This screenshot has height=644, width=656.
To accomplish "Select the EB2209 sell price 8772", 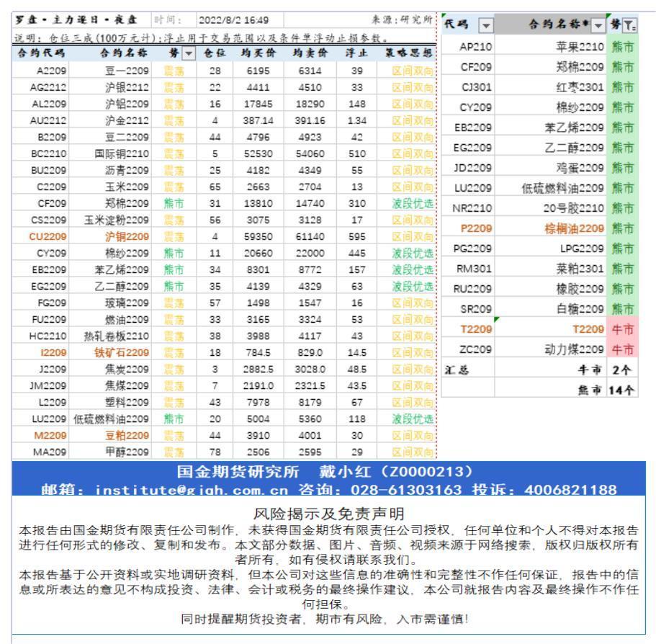I will coord(310,270).
